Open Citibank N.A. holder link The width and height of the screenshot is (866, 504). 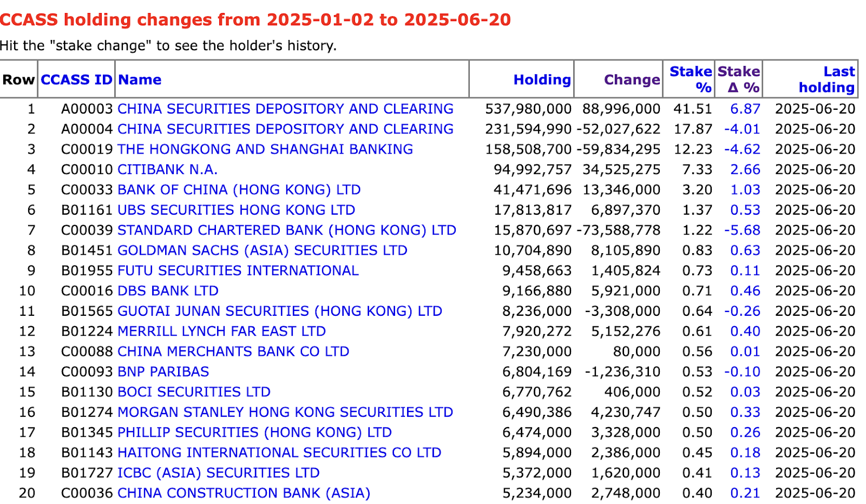pyautogui.click(x=167, y=169)
